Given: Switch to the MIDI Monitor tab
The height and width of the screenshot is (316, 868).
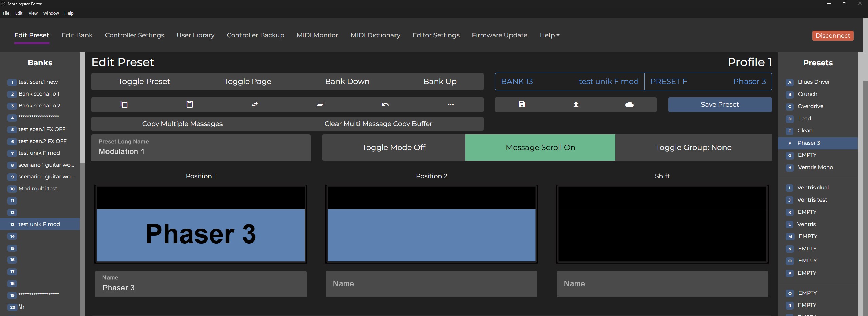Looking at the screenshot, I should [317, 35].
